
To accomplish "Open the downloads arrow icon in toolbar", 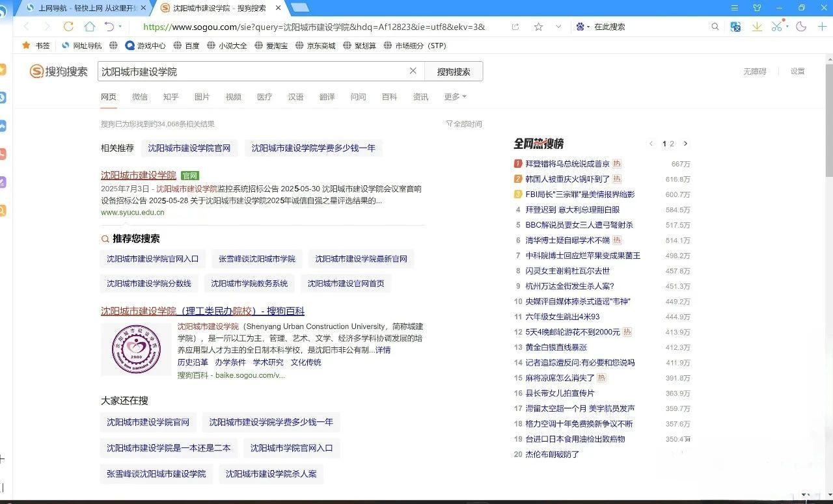I will point(757,27).
